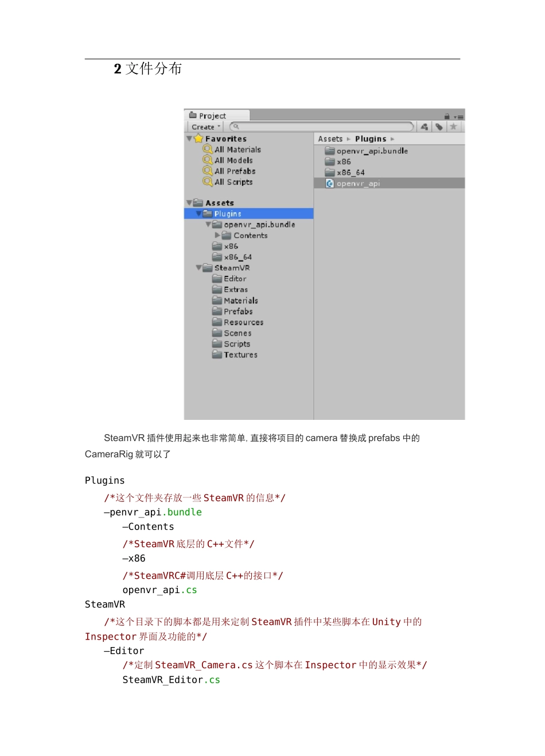Open x86 folder icon in right pane

pyautogui.click(x=330, y=161)
